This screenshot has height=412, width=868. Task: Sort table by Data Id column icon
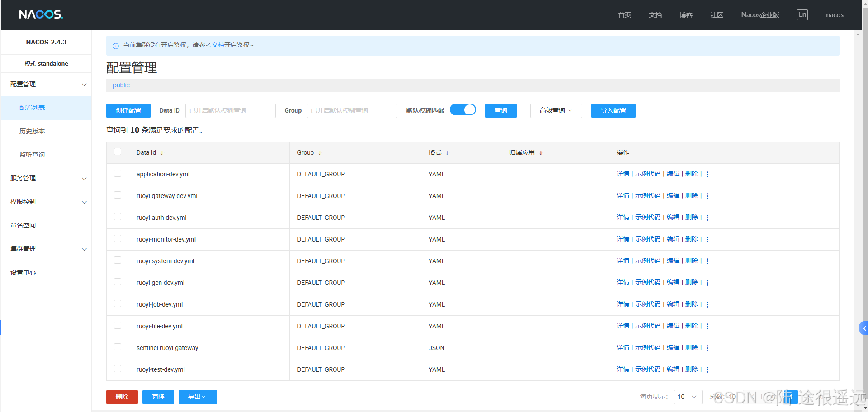[x=162, y=153]
